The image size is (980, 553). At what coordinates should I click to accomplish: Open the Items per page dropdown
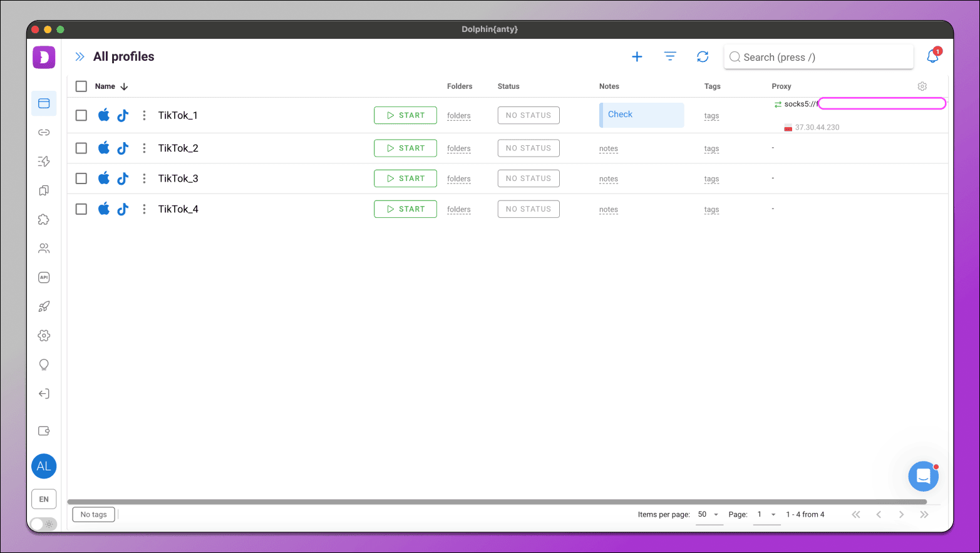[709, 515]
